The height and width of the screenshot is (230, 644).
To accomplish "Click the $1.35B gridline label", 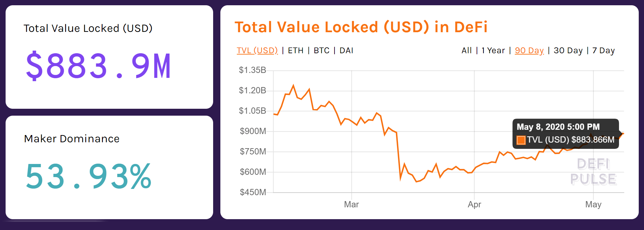I will [253, 70].
